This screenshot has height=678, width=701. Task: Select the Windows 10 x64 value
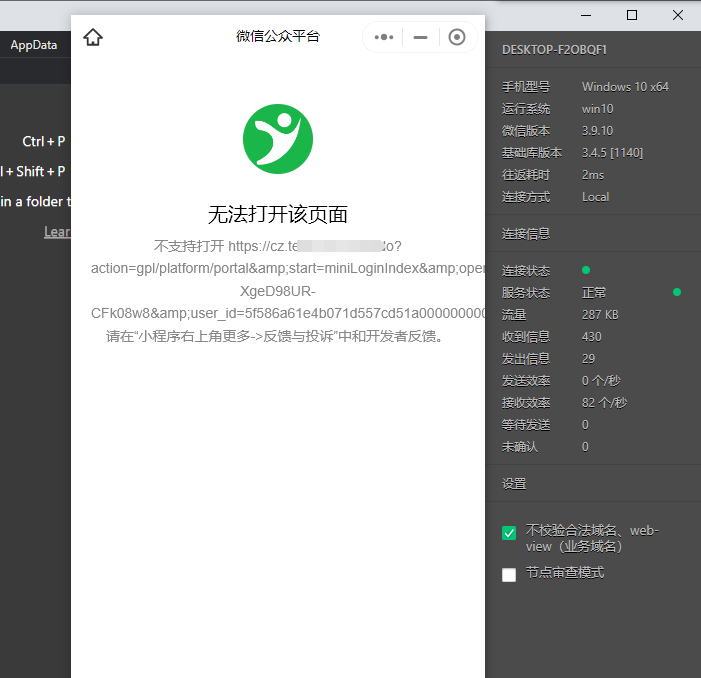tap(625, 87)
